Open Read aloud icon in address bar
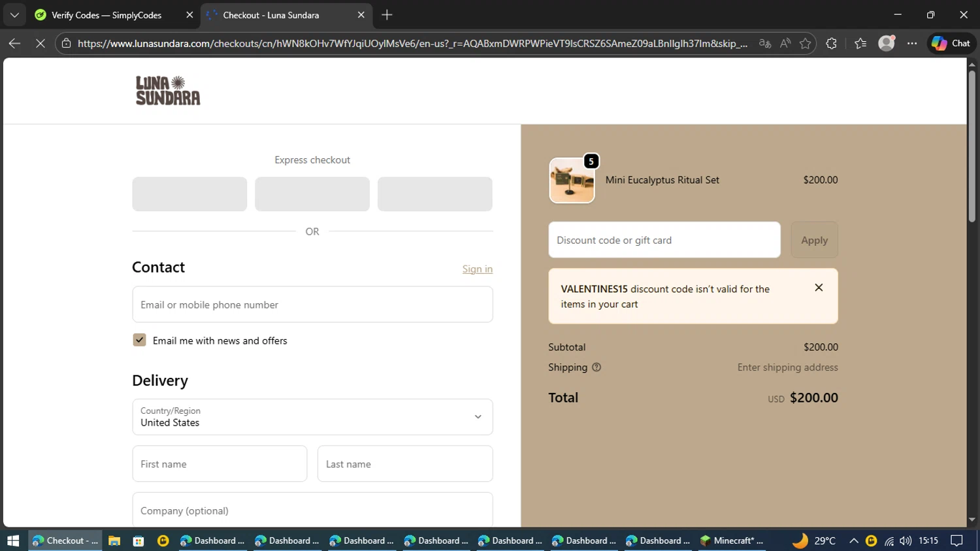 click(785, 44)
